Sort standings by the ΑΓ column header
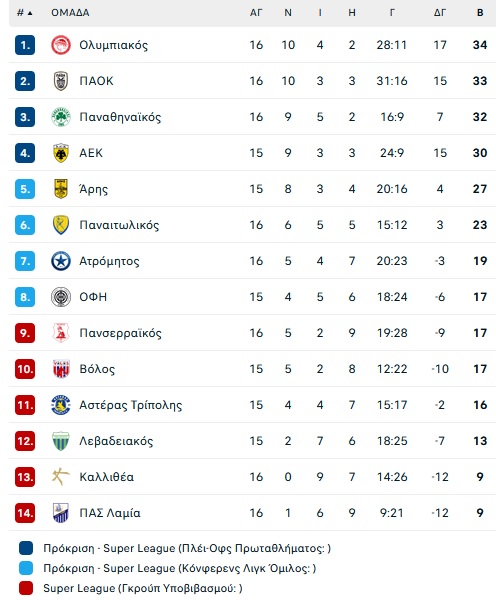This screenshot has width=496, height=600. (256, 13)
